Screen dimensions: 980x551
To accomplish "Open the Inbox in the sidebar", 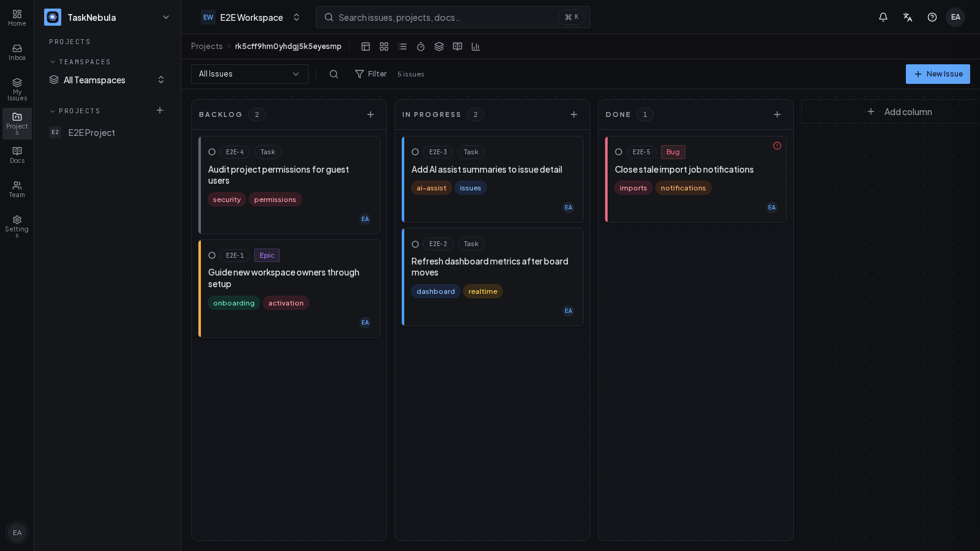I will click(17, 53).
